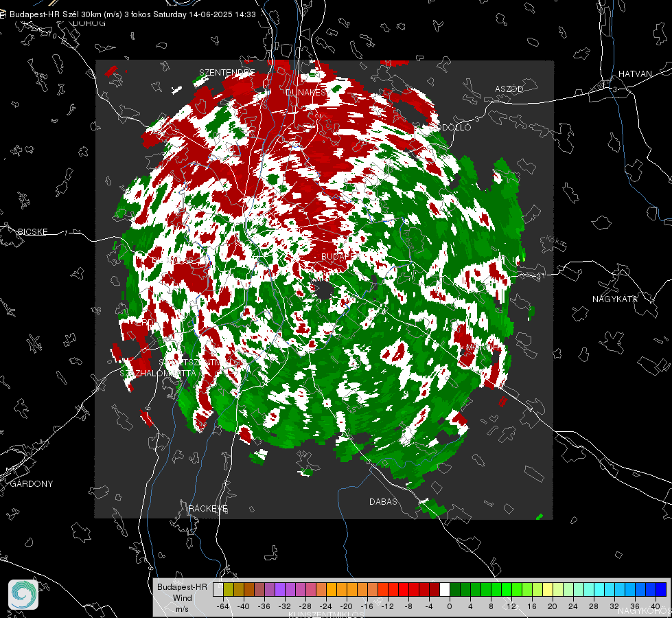Image resolution: width=672 pixels, height=618 pixels.
Task: Select the DOROG city label
Action: (89, 23)
